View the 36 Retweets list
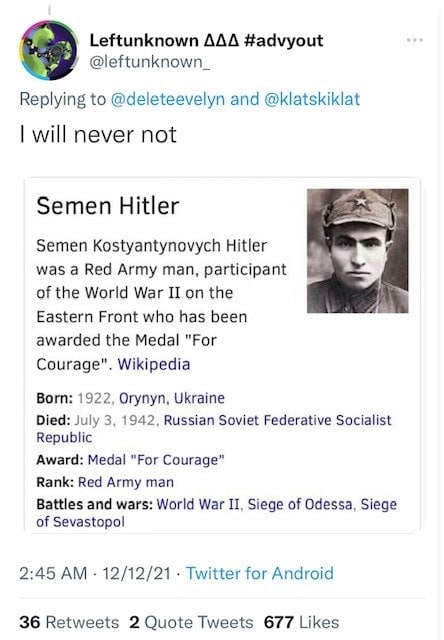The height and width of the screenshot is (640, 444). [69, 622]
